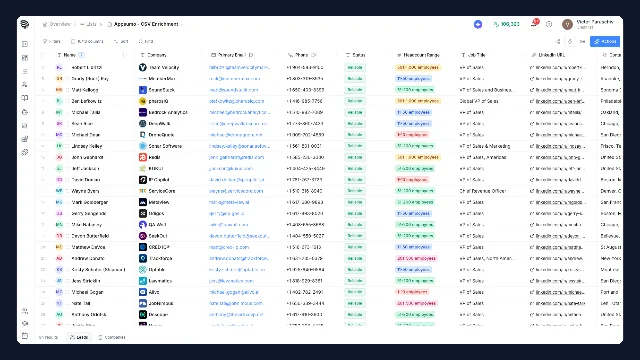
Task: Click the Alive company logo
Action: click(142, 292)
